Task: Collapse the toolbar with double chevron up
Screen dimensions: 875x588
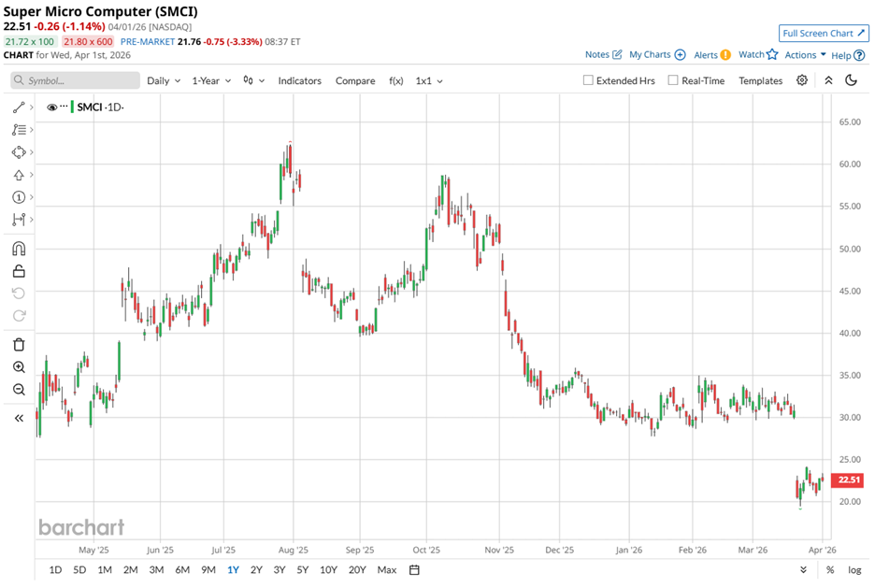Action: coord(828,80)
